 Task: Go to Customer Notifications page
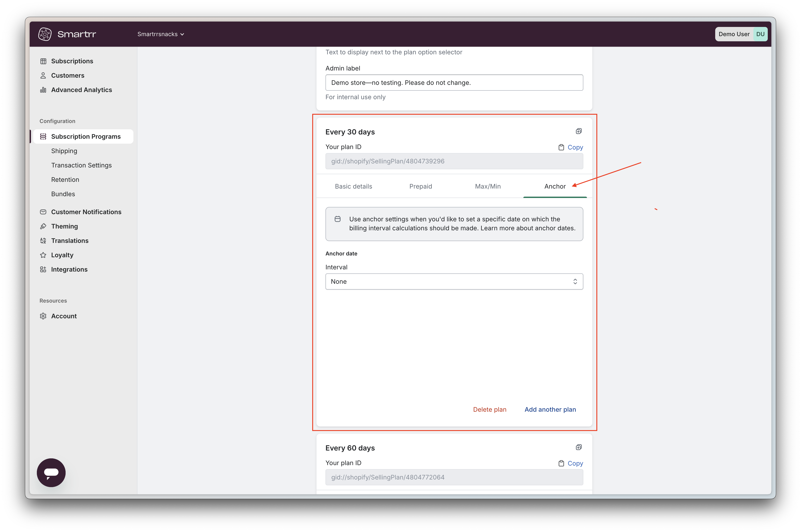point(86,212)
